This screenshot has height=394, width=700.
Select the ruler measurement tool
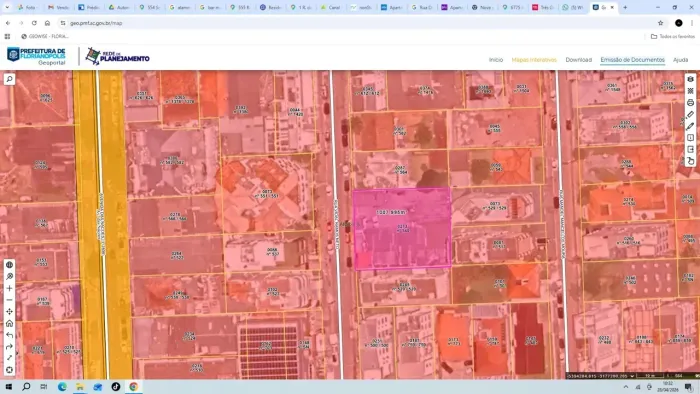pos(691,115)
